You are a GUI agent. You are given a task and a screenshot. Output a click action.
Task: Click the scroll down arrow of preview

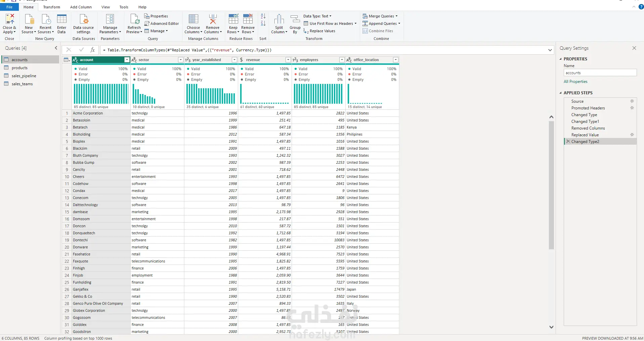point(551,327)
